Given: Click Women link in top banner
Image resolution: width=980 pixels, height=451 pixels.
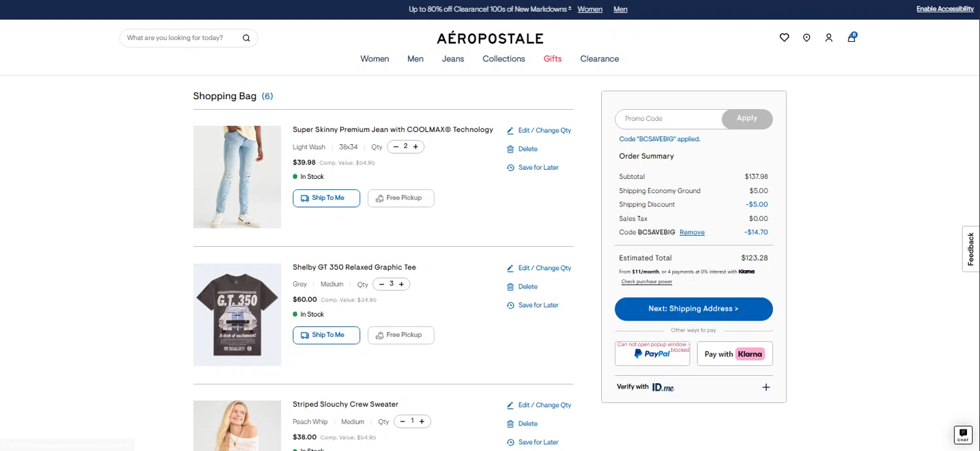Looking at the screenshot, I should tap(590, 9).
